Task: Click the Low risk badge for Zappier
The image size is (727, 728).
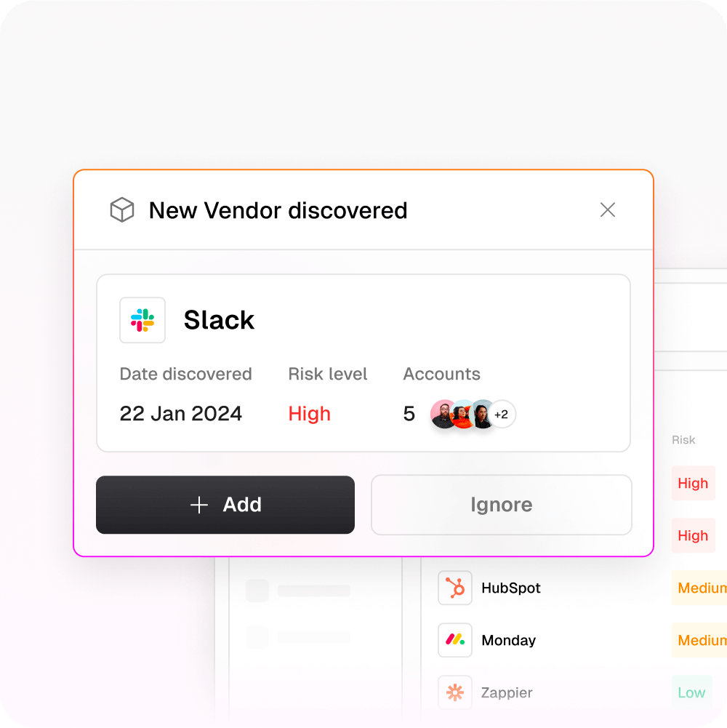Action: (691, 692)
